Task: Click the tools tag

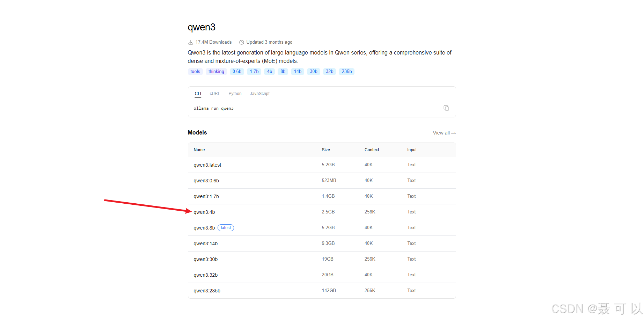Action: pos(195,72)
